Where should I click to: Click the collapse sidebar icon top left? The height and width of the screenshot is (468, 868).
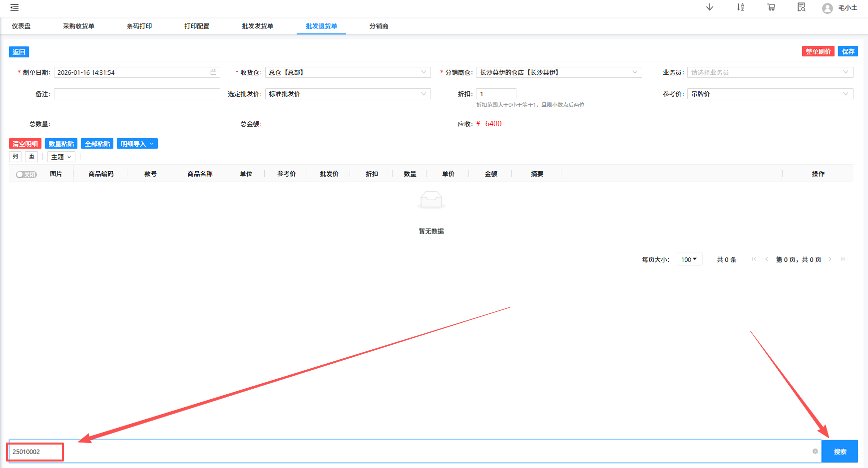tap(14, 7)
